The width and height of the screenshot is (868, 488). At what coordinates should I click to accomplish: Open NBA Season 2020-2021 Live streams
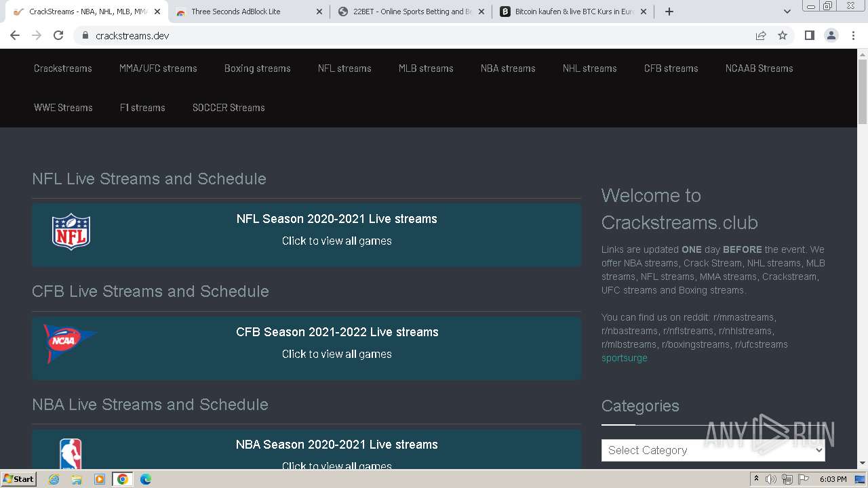[x=337, y=445]
